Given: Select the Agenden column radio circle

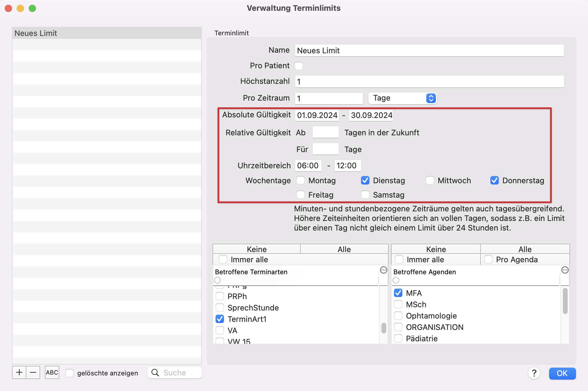Looking at the screenshot, I should pos(396,280).
